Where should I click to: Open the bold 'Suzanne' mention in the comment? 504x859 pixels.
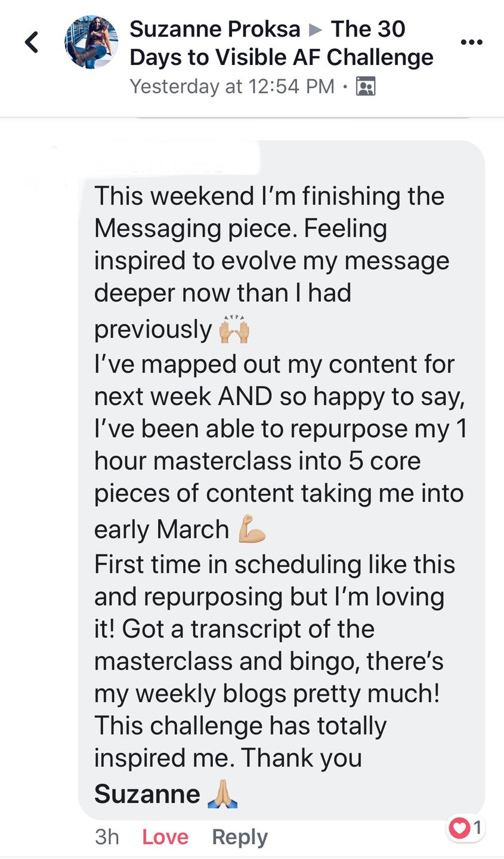coord(147,794)
